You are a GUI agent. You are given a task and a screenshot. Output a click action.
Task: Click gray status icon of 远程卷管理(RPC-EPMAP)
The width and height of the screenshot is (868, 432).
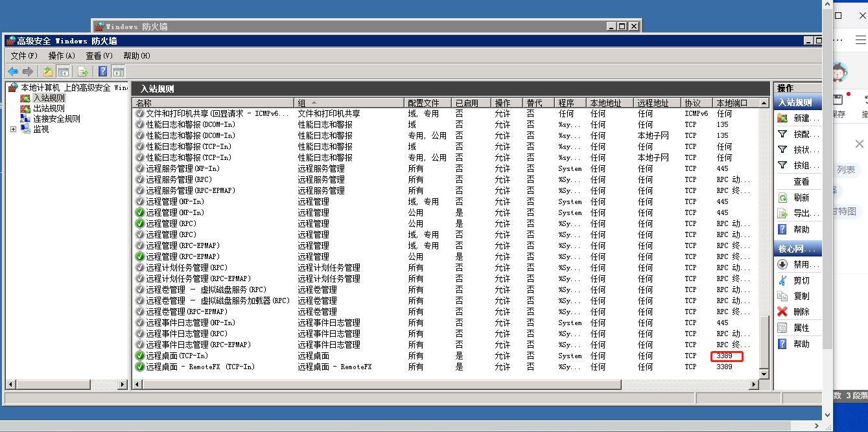pyautogui.click(x=139, y=312)
